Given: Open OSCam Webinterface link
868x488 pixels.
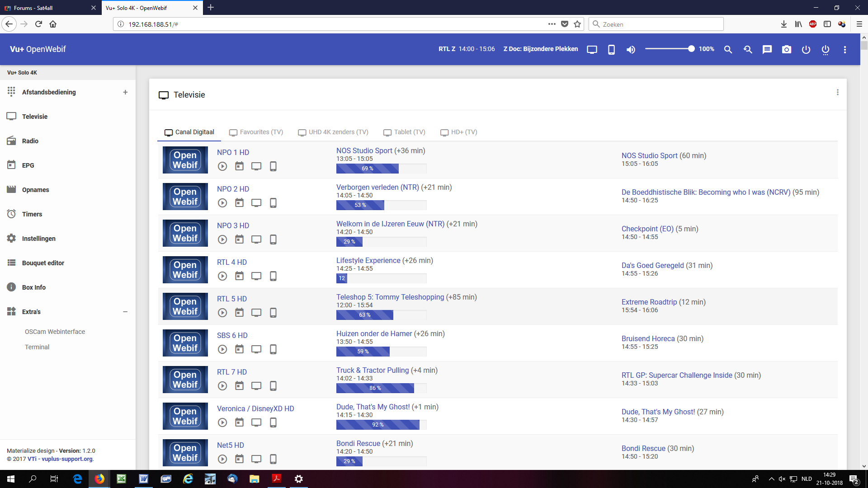Looking at the screenshot, I should tap(55, 332).
